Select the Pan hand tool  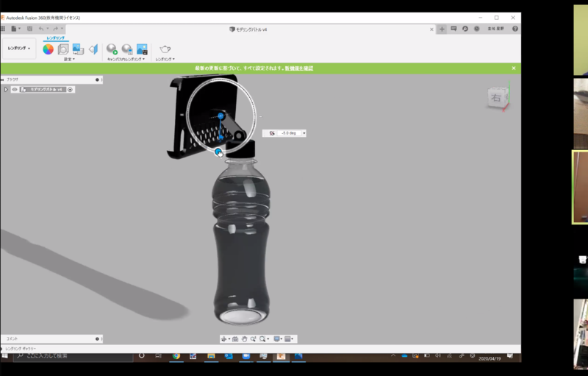tap(244, 339)
